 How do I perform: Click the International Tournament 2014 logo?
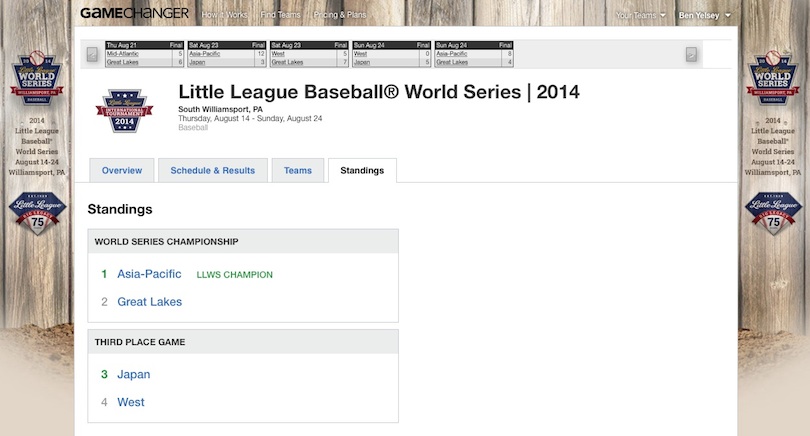pyautogui.click(x=124, y=110)
